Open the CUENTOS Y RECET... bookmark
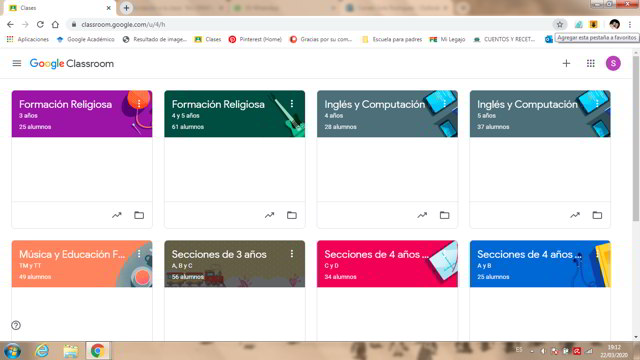 (504, 39)
